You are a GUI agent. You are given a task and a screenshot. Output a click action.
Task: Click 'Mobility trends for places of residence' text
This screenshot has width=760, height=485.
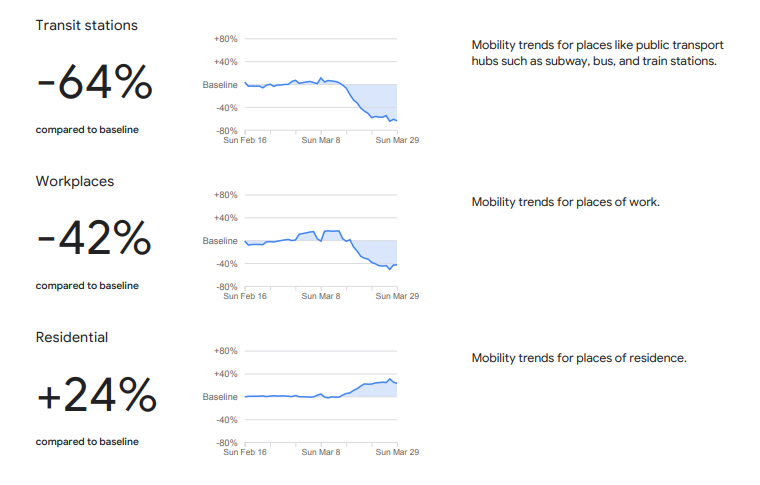tap(579, 358)
